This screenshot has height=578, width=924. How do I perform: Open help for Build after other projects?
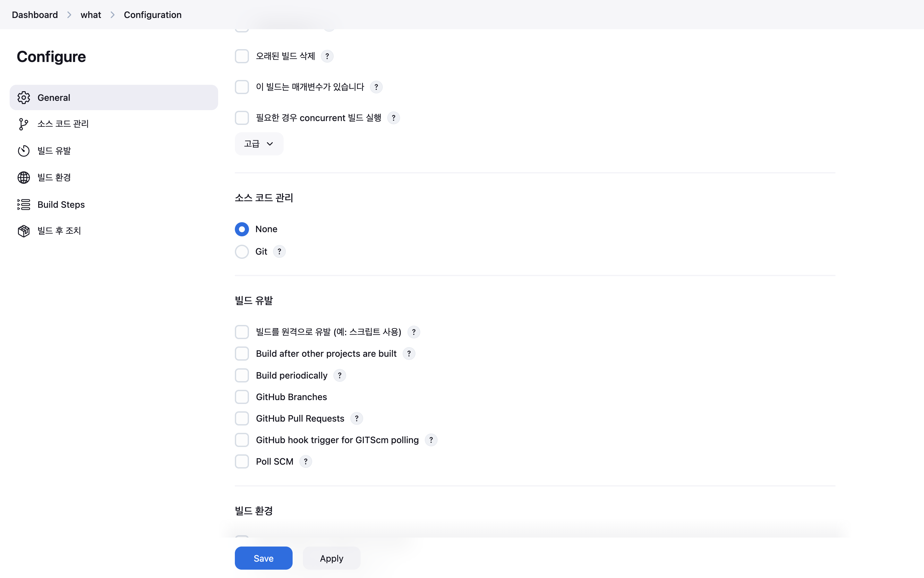pyautogui.click(x=409, y=354)
